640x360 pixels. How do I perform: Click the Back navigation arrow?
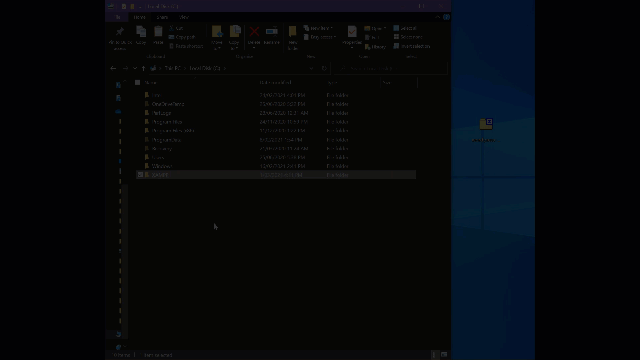coord(113,68)
